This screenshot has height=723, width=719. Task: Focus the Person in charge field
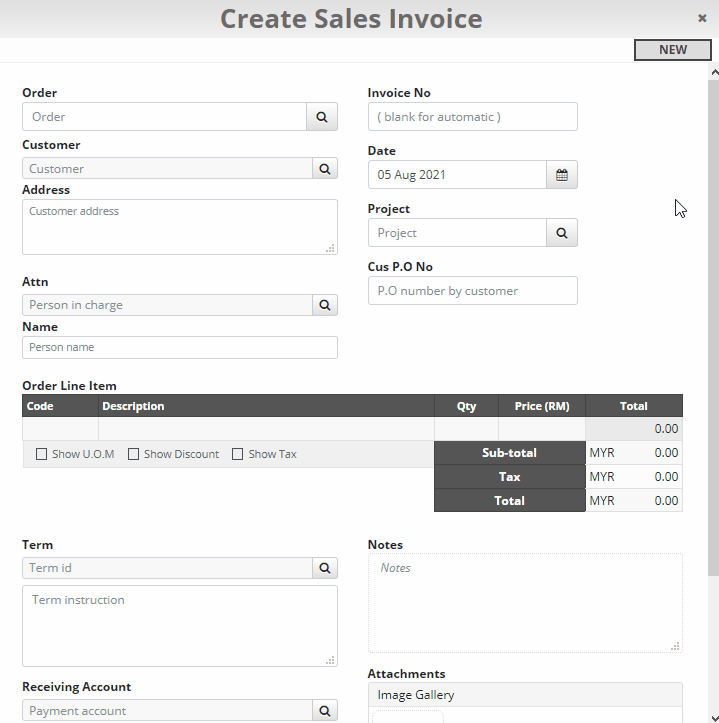(167, 305)
